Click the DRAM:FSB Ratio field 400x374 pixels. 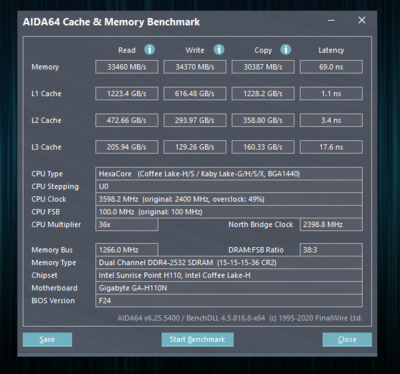coord(331,250)
